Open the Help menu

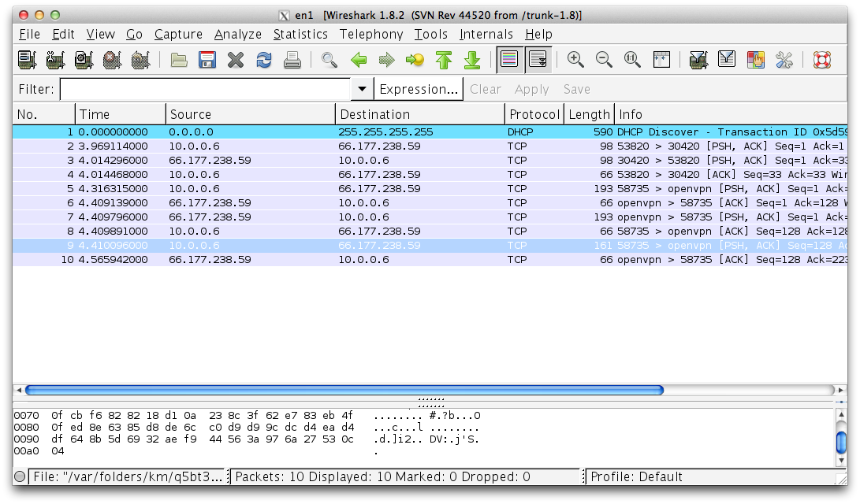coord(538,35)
